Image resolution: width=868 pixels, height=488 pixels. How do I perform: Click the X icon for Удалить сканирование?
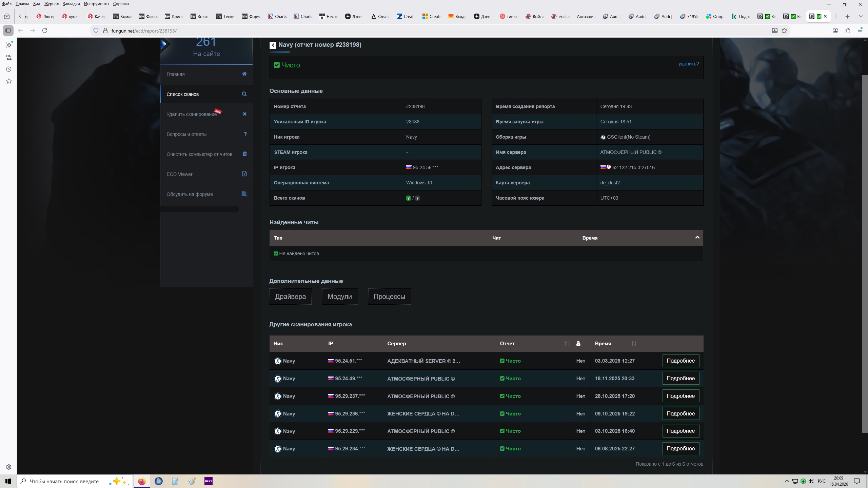pyautogui.click(x=244, y=114)
